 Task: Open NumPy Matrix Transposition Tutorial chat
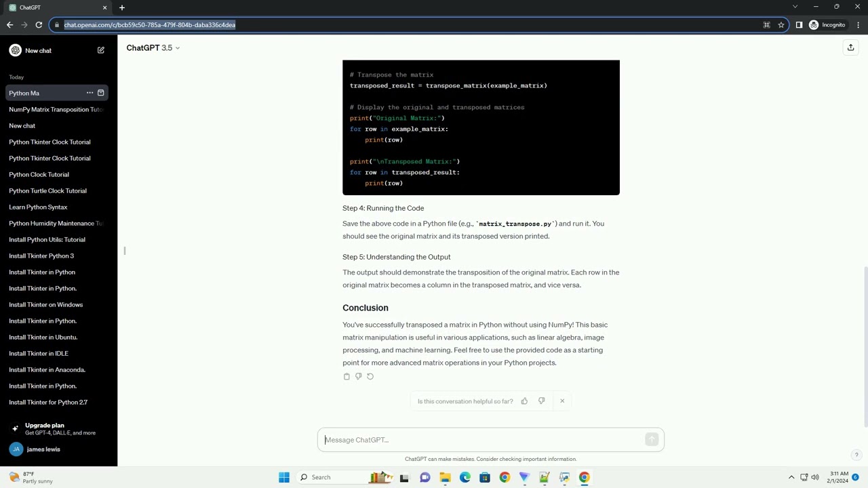[x=56, y=109]
